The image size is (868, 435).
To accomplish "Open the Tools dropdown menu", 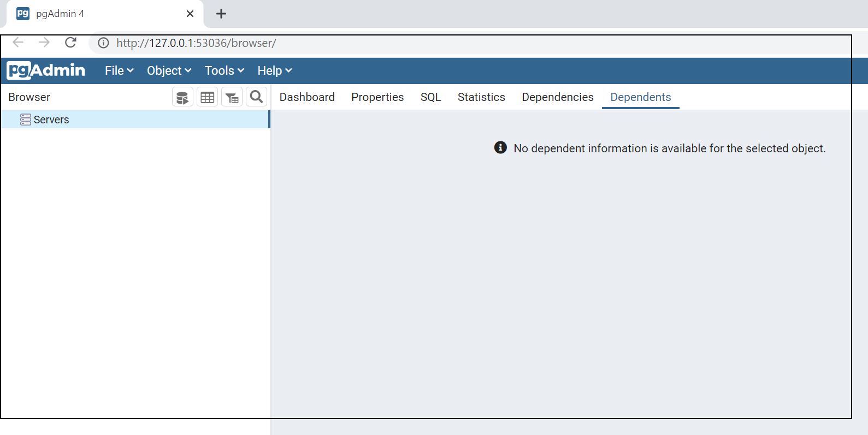I will pyautogui.click(x=224, y=71).
